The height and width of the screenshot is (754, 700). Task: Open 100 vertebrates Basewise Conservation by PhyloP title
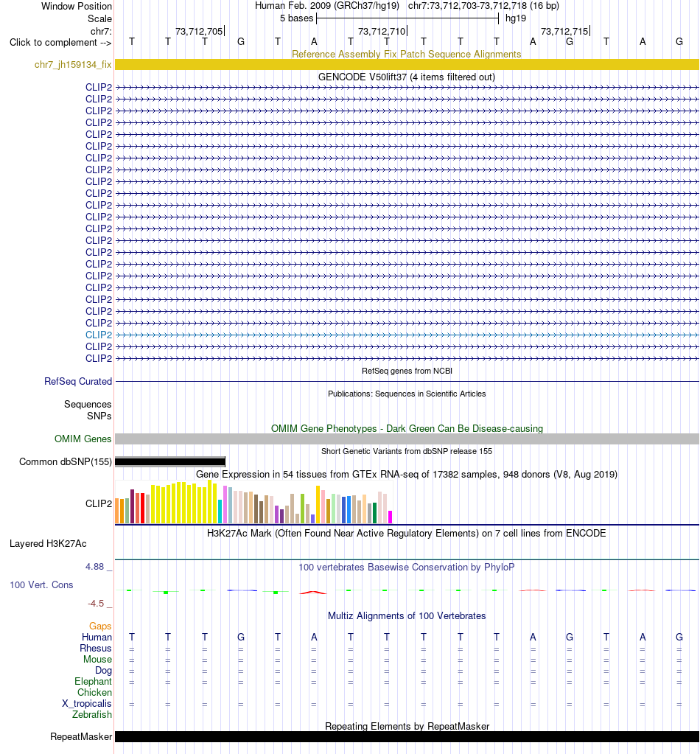coord(406,567)
